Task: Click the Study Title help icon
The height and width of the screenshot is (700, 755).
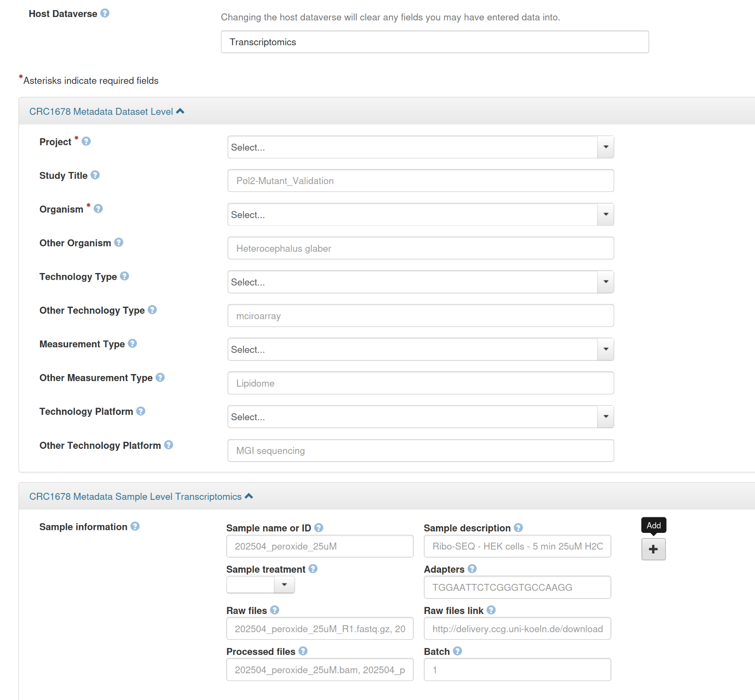Action: pyautogui.click(x=95, y=175)
